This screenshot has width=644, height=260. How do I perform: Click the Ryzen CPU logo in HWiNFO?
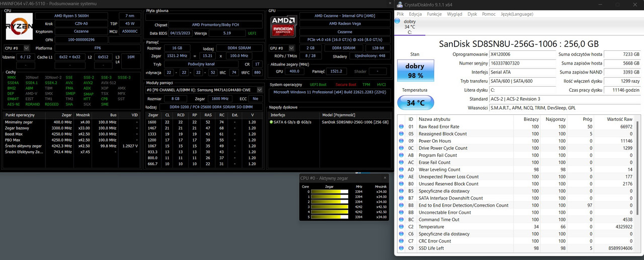(19, 26)
